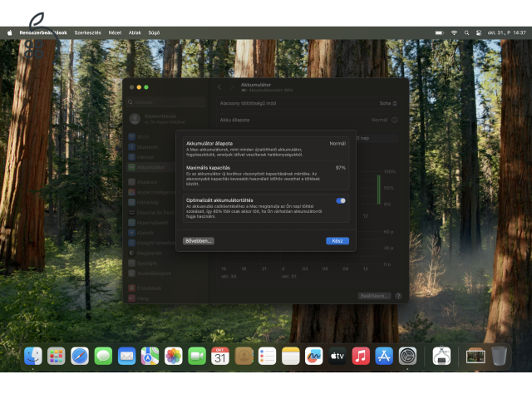
Task: Open the Apple menu
Action: pos(10,32)
